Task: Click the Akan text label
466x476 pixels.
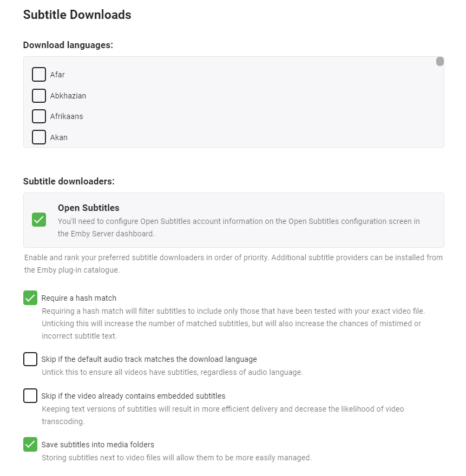Action: point(59,137)
